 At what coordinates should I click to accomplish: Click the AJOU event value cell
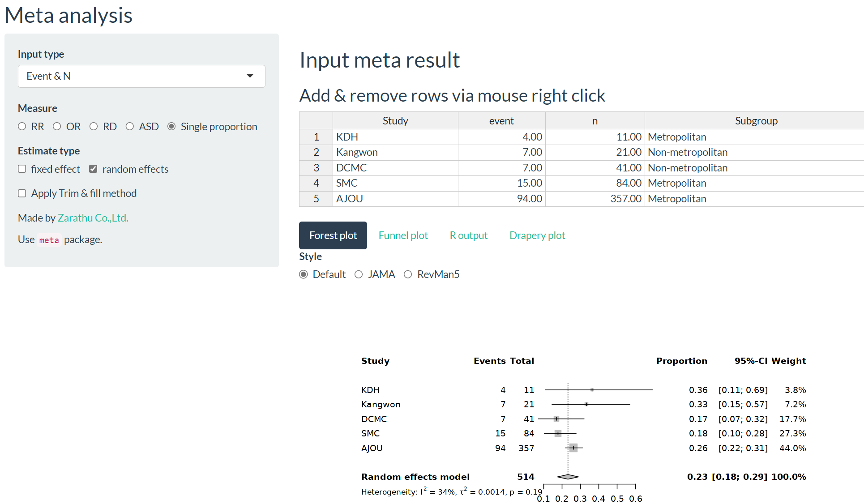(501, 199)
